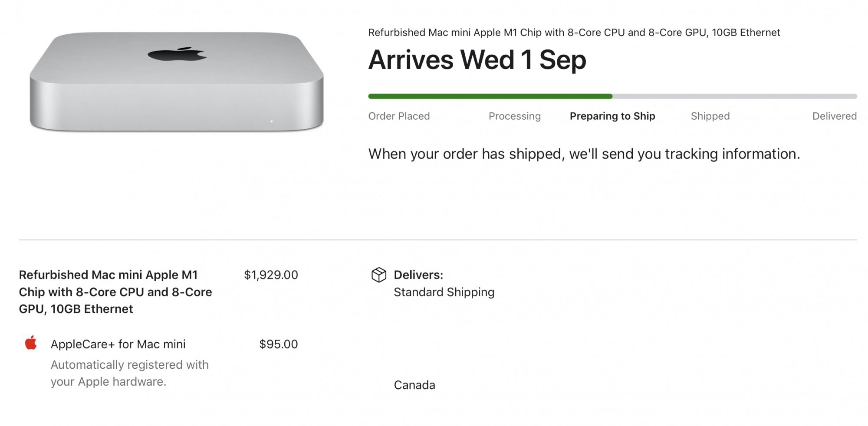Click the tracking information message

584,154
